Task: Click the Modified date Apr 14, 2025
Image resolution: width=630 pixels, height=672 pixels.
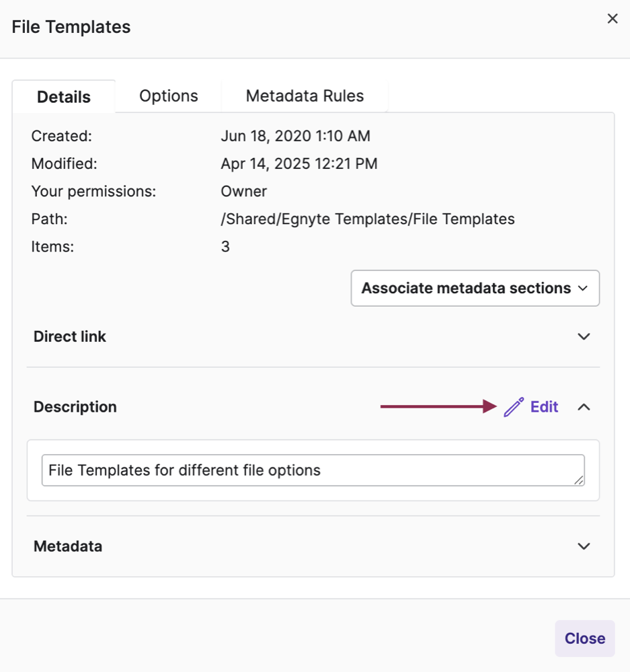Action: [x=299, y=163]
